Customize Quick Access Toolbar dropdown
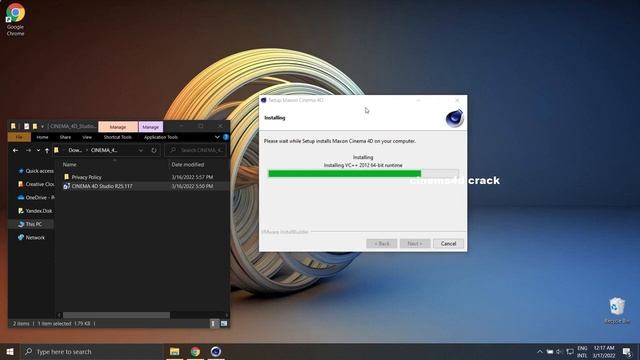 pyautogui.click(x=42, y=127)
